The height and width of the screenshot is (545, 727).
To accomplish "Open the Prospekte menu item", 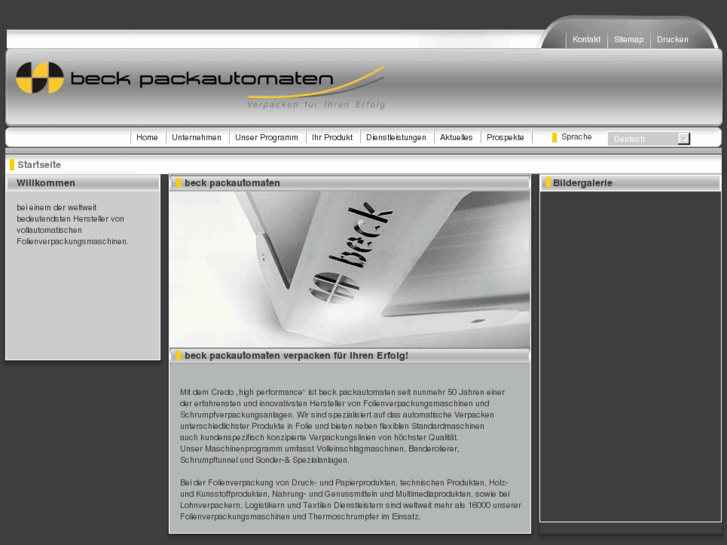I will (x=505, y=137).
